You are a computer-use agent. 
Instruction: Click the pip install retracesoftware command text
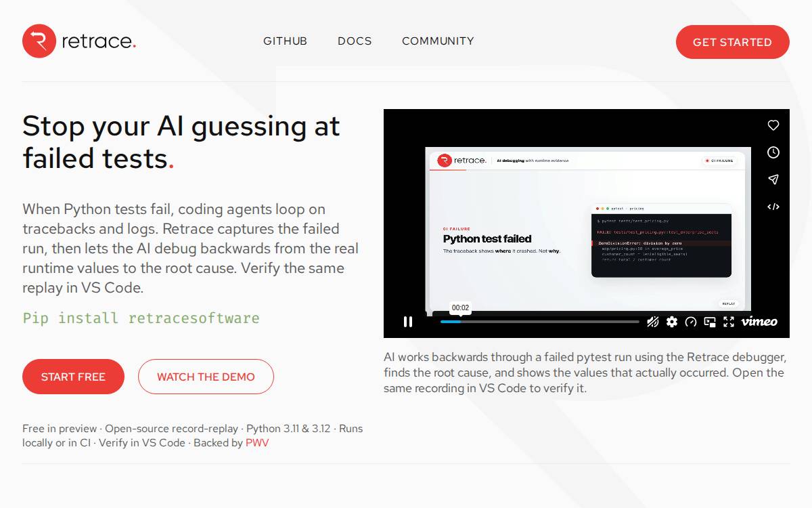coord(141,318)
